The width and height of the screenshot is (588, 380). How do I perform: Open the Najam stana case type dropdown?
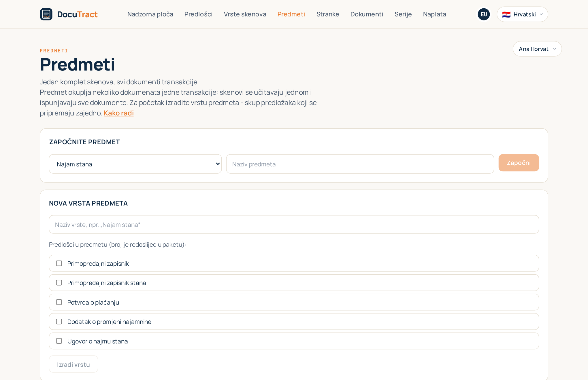[135, 164]
